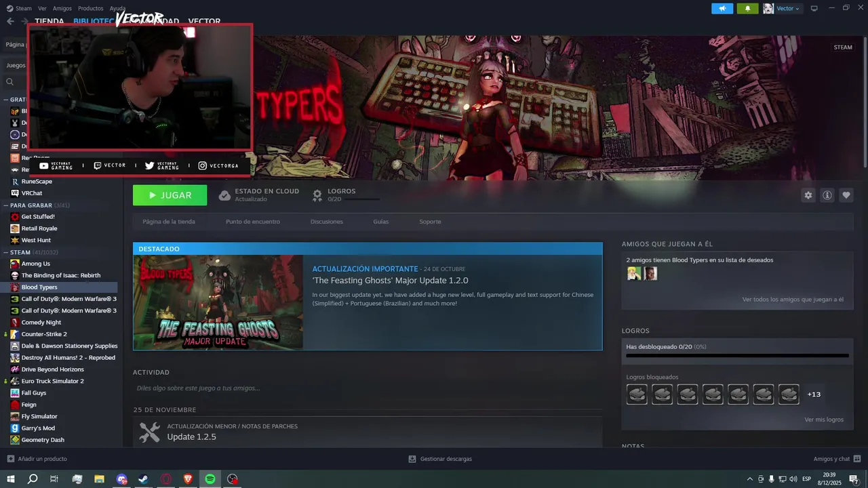Open Opera GX from the taskbar
The width and height of the screenshot is (868, 488).
(x=166, y=479)
